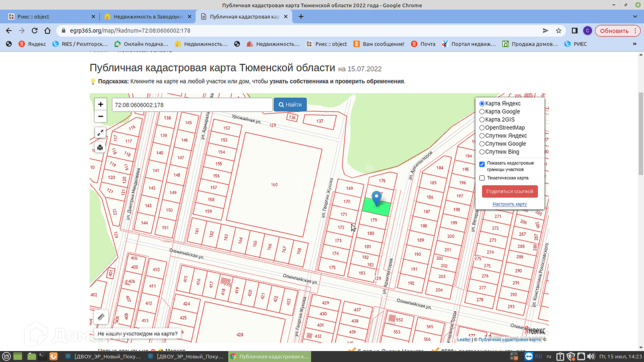
Task: Click the blue location marker pin
Action: coord(376,199)
